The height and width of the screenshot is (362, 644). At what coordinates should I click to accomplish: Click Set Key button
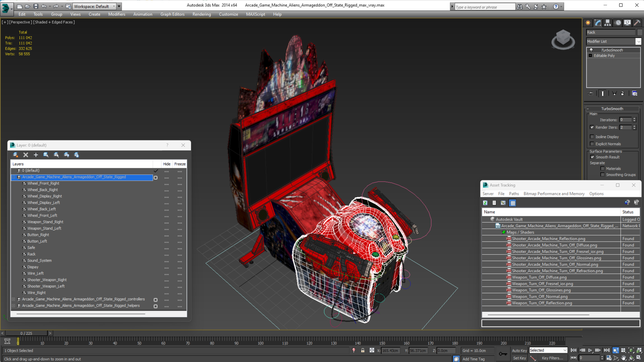519,358
